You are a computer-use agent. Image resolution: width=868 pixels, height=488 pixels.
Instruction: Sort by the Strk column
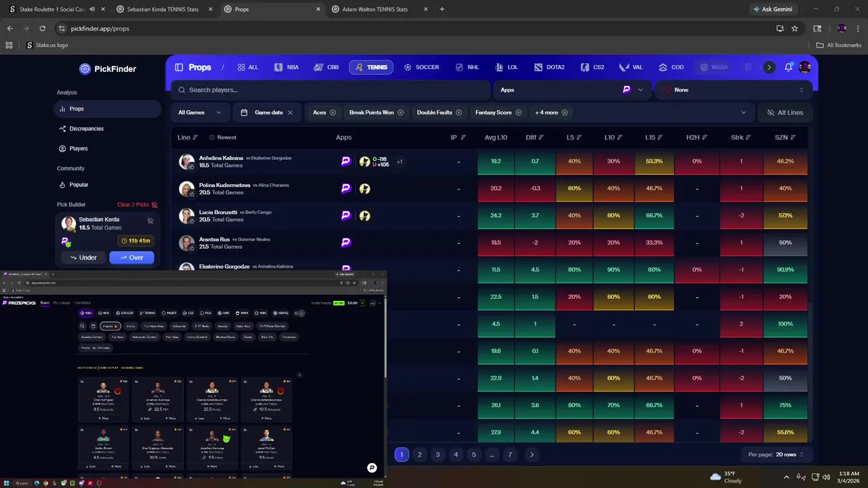click(x=741, y=138)
